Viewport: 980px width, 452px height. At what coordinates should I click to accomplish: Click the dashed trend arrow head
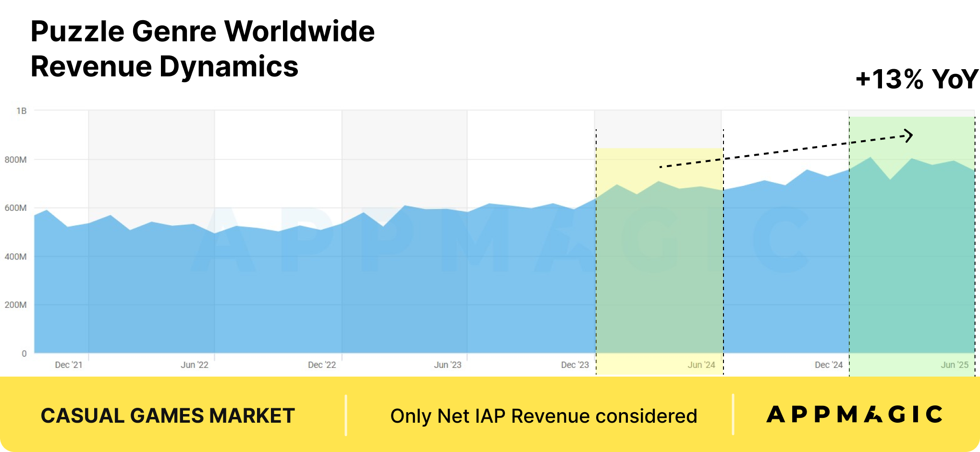[x=907, y=136]
